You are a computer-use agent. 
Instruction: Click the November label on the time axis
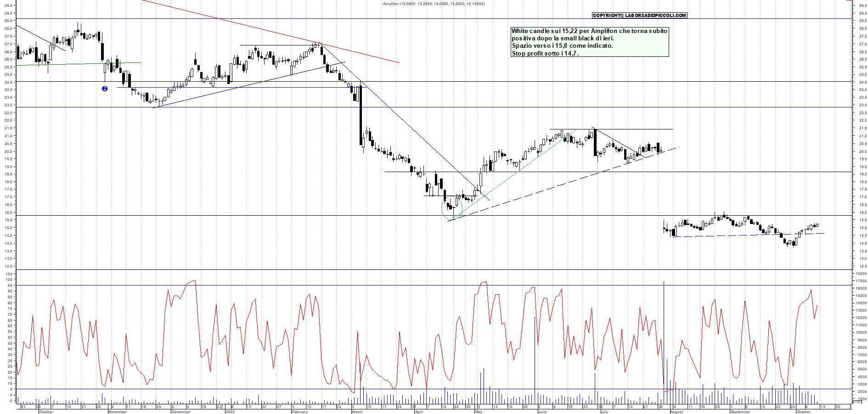[117, 412]
